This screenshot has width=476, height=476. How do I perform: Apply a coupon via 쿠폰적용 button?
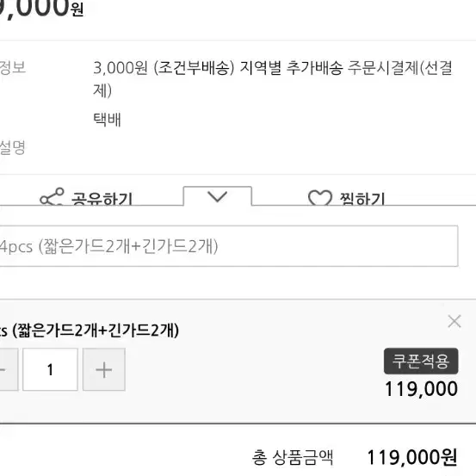tap(421, 361)
